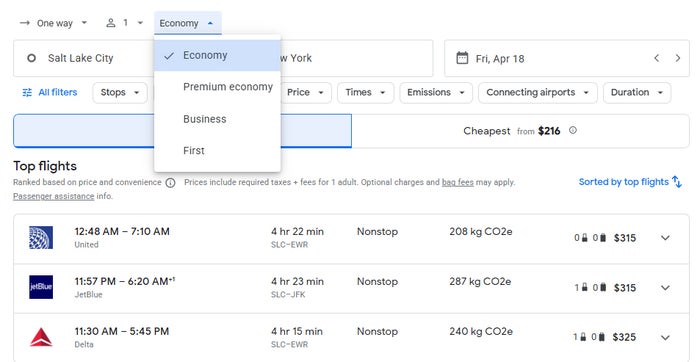Open the bag fees link
The image size is (700, 362).
[458, 182]
